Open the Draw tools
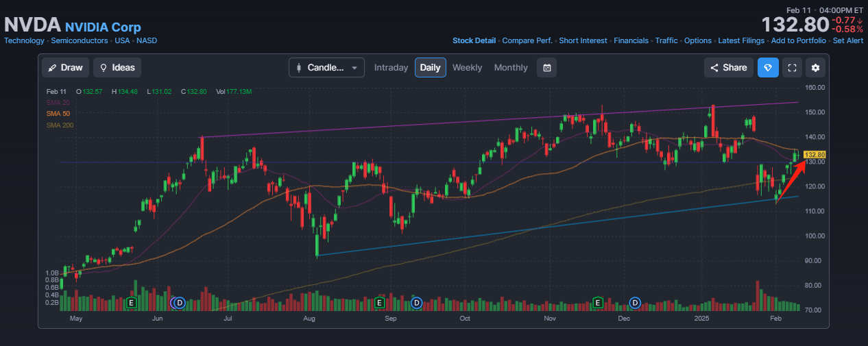The image size is (868, 346). coord(66,68)
